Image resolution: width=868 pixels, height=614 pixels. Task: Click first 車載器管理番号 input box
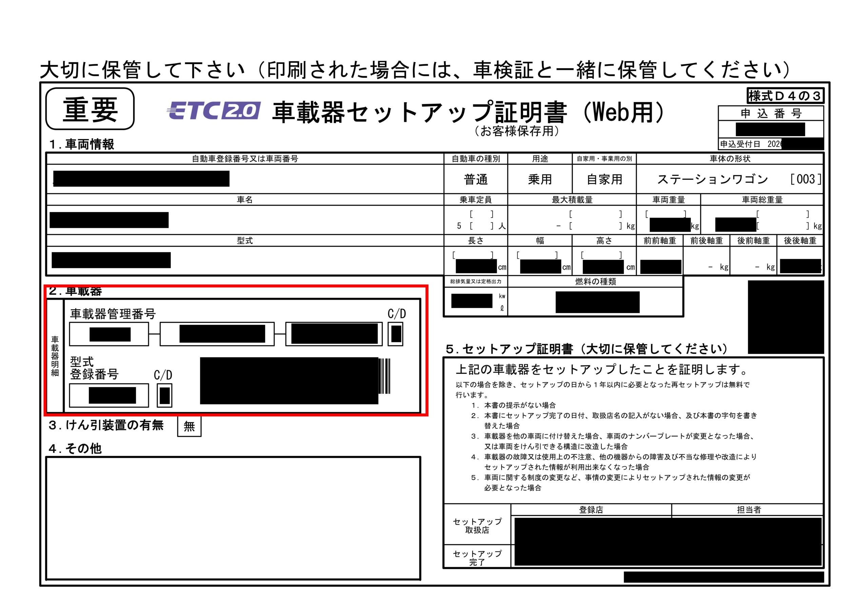pos(109,334)
